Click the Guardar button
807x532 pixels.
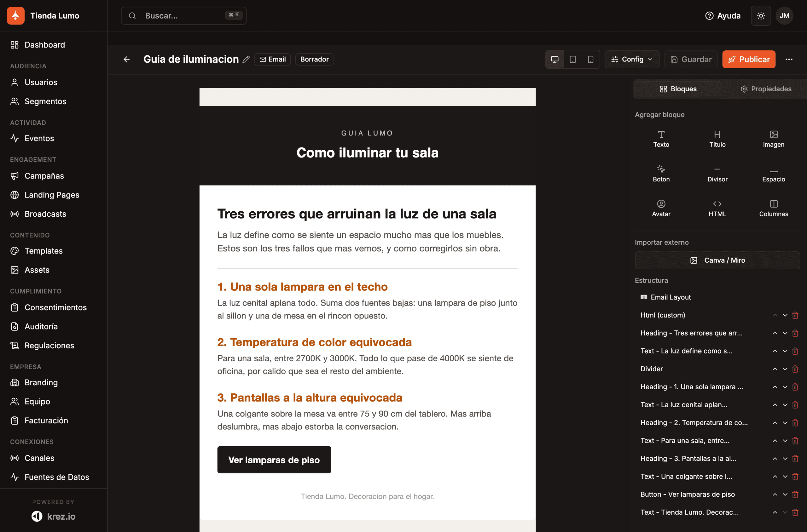coord(691,60)
